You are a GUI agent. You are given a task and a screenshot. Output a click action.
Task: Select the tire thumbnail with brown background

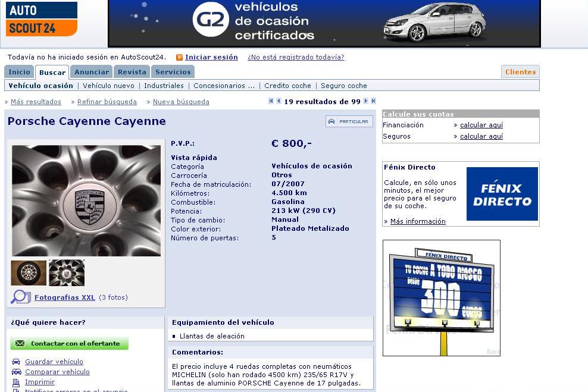coord(29,273)
